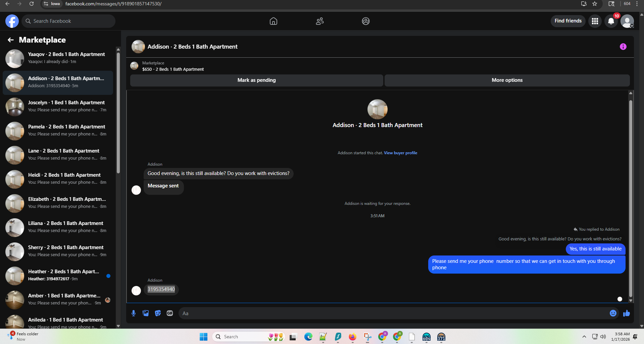Viewport: 644px width, 344px height.
Task: Open Microsoft Edge from the taskbar
Action: point(308,337)
